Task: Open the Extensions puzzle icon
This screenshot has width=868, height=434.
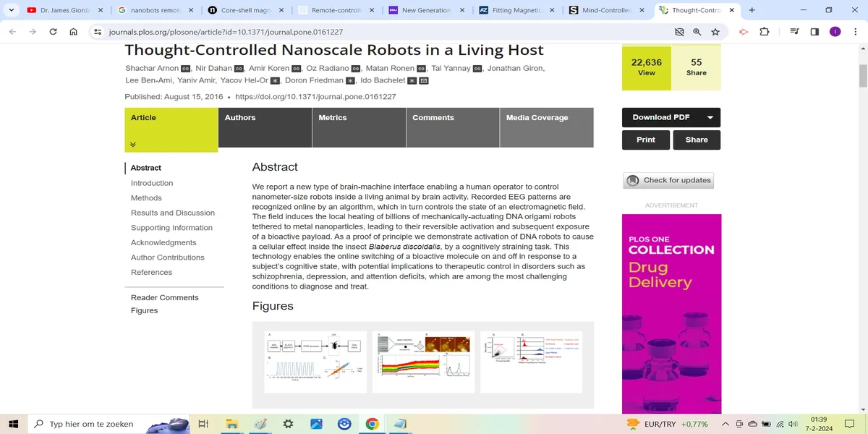Action: coord(765,32)
